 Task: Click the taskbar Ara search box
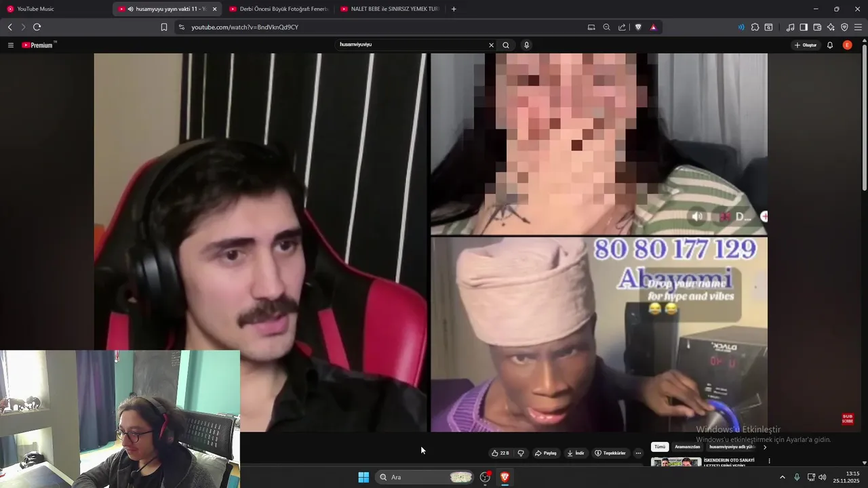[x=425, y=477]
